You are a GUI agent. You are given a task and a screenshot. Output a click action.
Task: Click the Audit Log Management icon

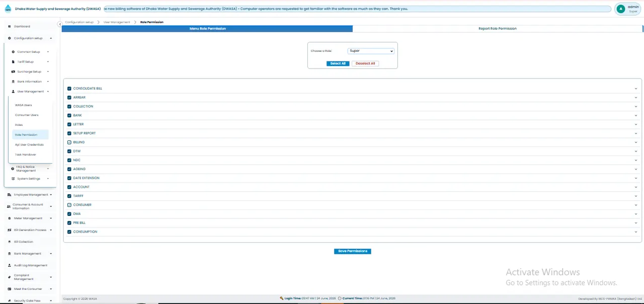click(x=10, y=265)
